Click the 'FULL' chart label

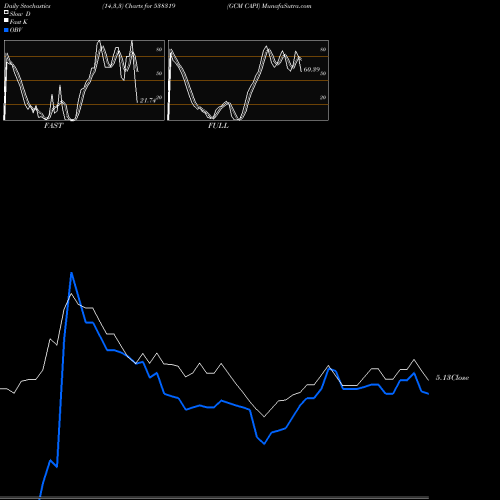(x=218, y=126)
